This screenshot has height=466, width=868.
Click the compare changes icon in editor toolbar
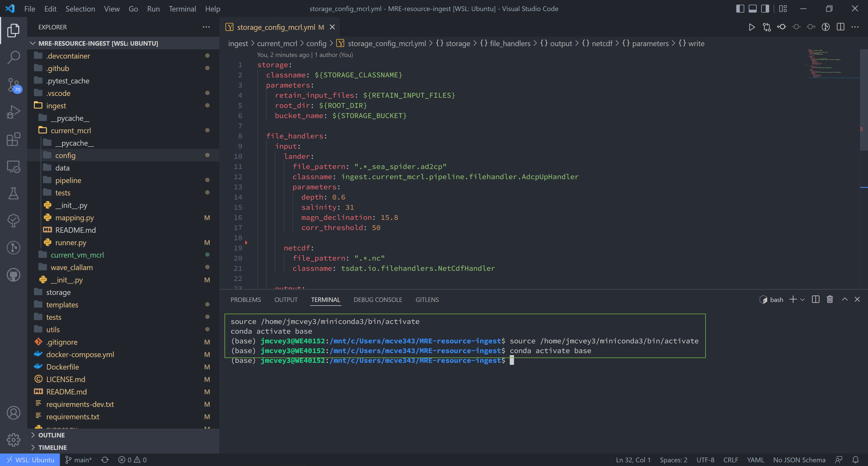(x=767, y=27)
